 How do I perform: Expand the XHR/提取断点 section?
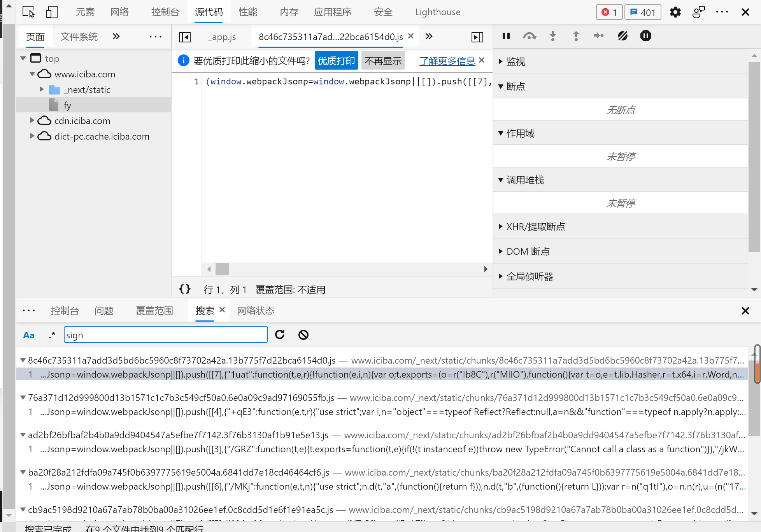coord(501,227)
